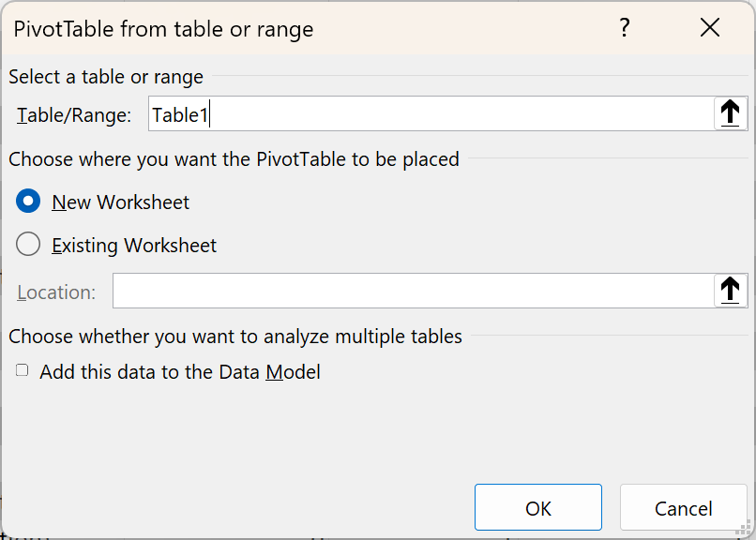This screenshot has width=756, height=540.
Task: Click the 'Select a table or range' heading
Action: (x=106, y=77)
